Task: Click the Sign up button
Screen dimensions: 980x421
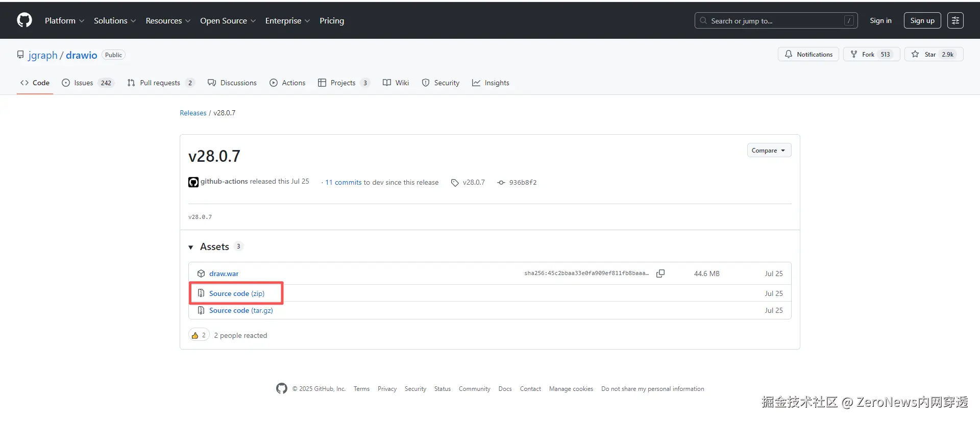Action: 922,20
